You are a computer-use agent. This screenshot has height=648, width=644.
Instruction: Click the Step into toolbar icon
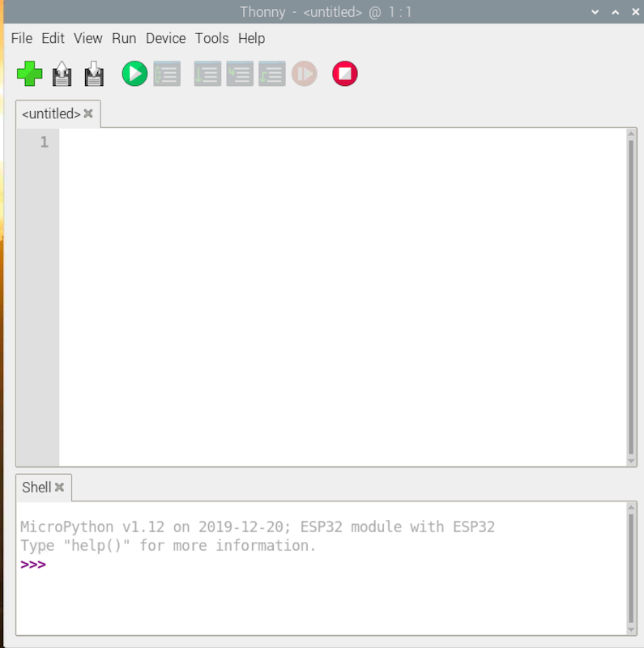240,74
